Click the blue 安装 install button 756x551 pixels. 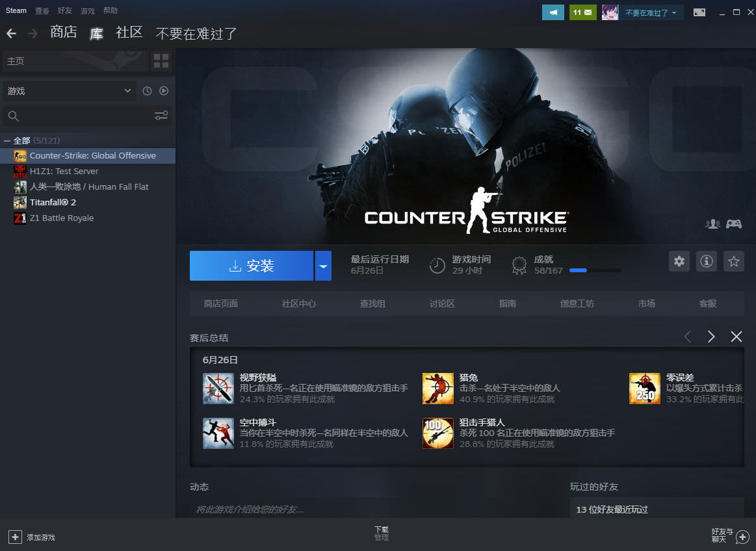251,266
